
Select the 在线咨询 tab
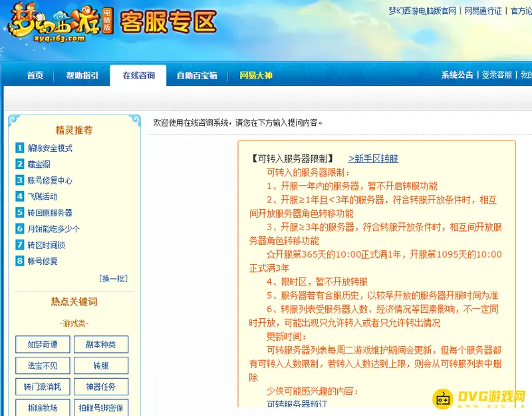[x=138, y=75]
